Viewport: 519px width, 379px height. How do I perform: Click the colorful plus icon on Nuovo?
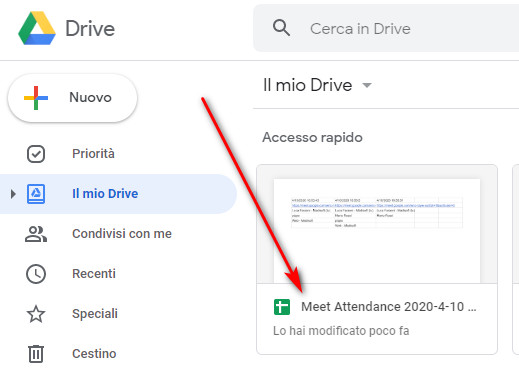[x=36, y=98]
